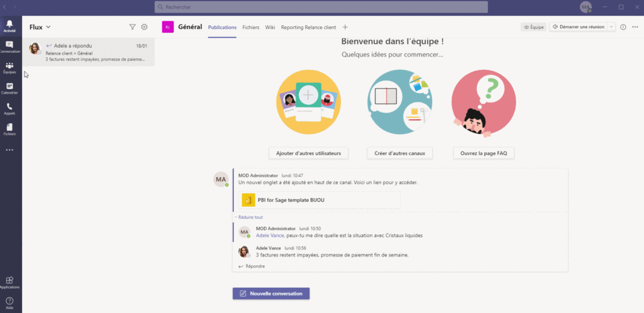Screen dimensions: 644x313
Task: Open dropdown arrow beside Démarrer une réunion
Action: point(611,27)
